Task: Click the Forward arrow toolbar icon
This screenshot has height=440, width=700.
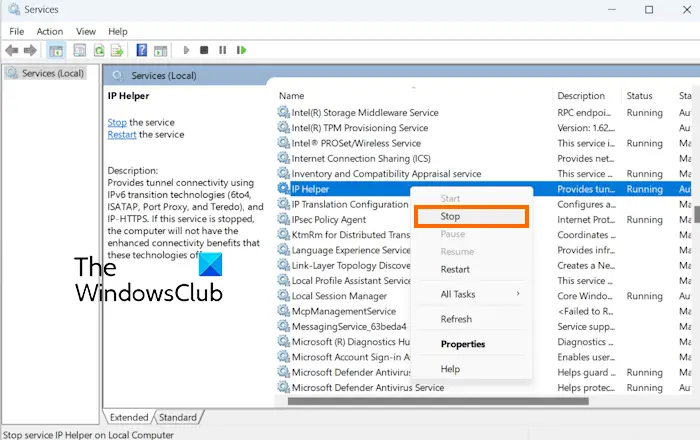Action: tap(30, 50)
